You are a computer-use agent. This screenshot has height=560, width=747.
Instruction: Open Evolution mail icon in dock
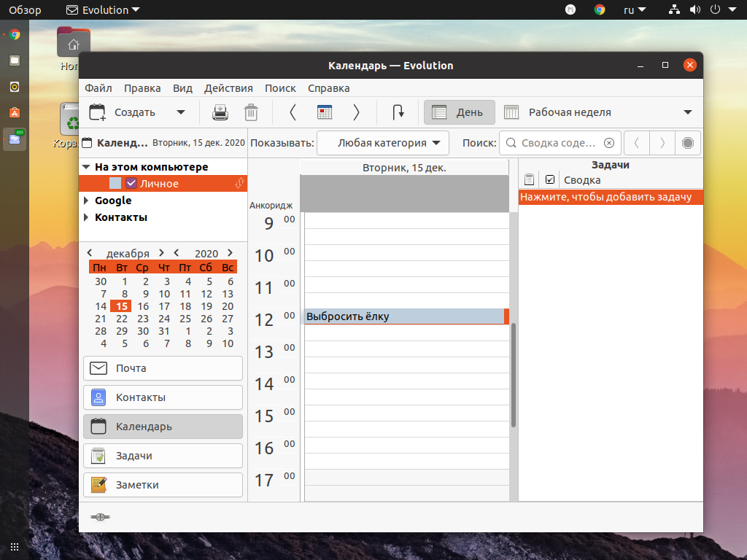tap(15, 139)
